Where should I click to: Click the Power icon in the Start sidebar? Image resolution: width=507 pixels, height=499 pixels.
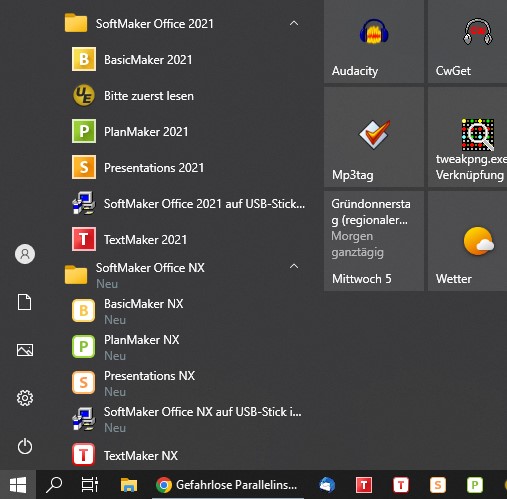pyautogui.click(x=25, y=446)
